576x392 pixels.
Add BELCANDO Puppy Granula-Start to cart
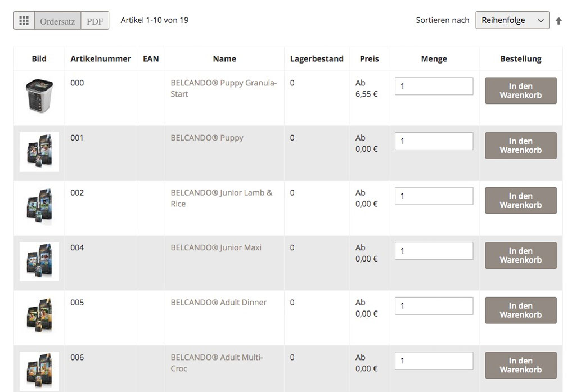pyautogui.click(x=520, y=90)
